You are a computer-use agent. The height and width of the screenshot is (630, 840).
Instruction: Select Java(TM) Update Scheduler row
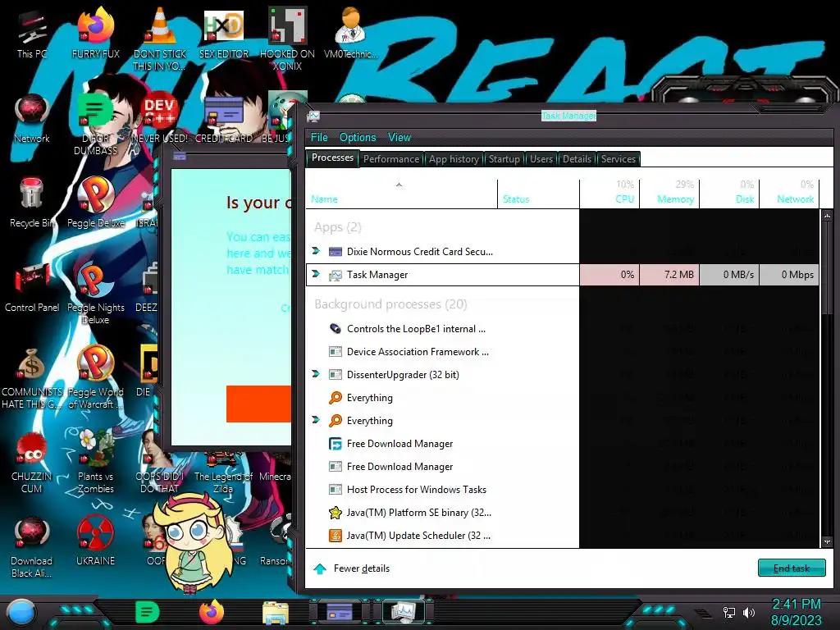coord(562,536)
